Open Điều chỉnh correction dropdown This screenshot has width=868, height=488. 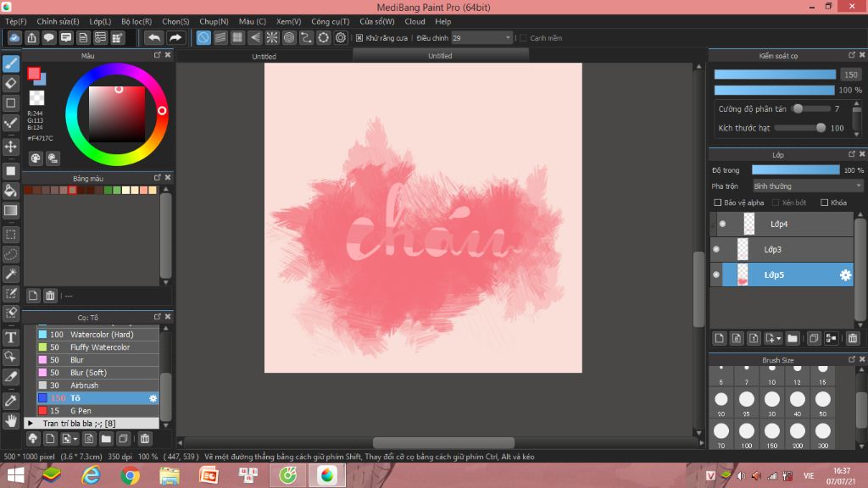point(481,38)
